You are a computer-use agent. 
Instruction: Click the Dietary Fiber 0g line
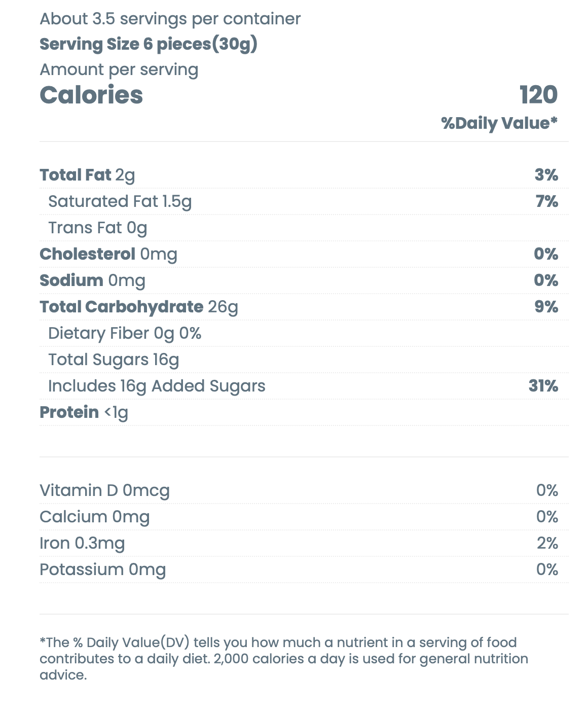(x=125, y=333)
